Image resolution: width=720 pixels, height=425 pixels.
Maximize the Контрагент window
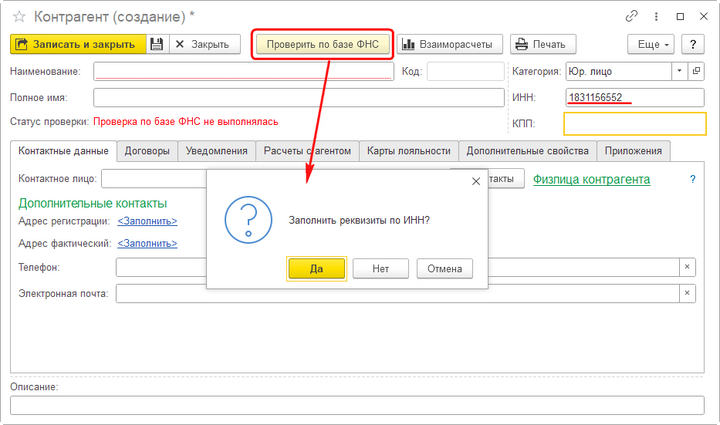click(680, 17)
